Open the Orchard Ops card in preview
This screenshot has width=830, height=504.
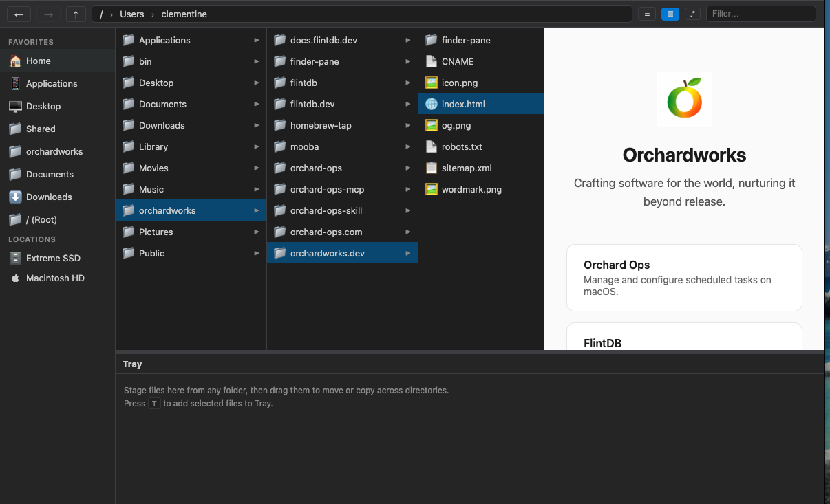[x=684, y=278]
